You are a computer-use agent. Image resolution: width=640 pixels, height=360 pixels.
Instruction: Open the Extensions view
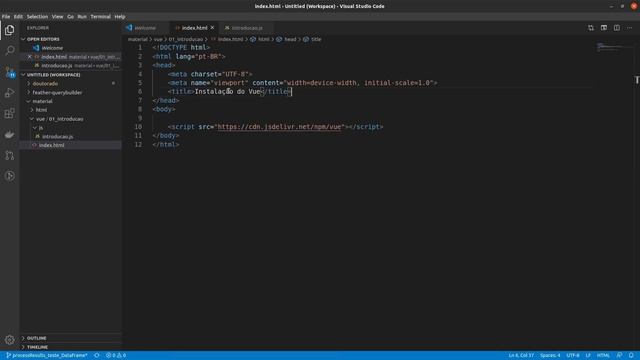point(9,113)
